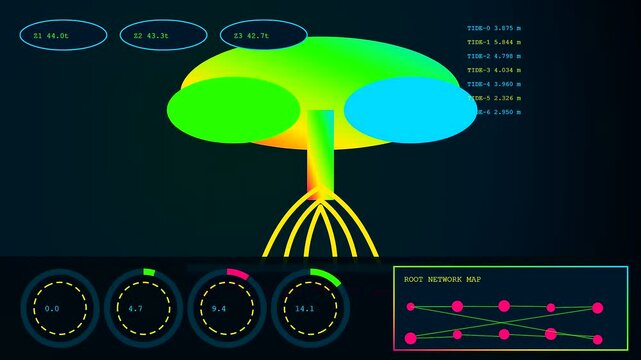Select the Z1 44.0t zone oval

click(63, 35)
